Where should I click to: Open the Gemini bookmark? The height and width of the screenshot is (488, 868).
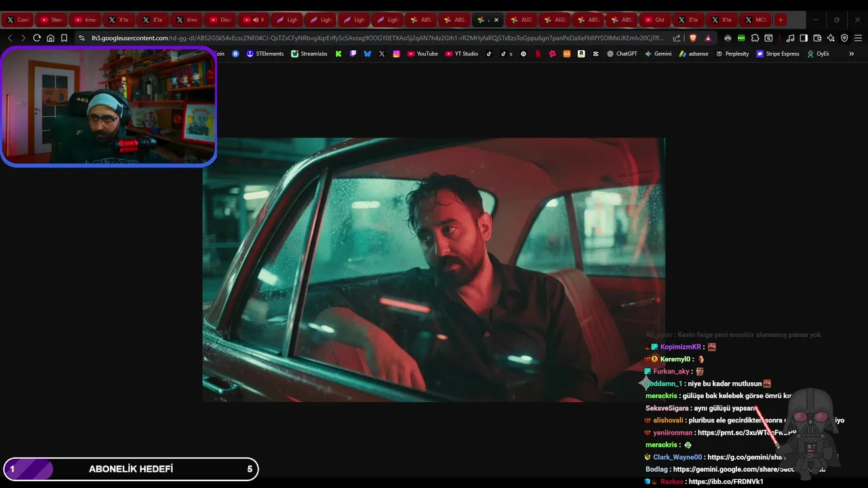(x=658, y=54)
